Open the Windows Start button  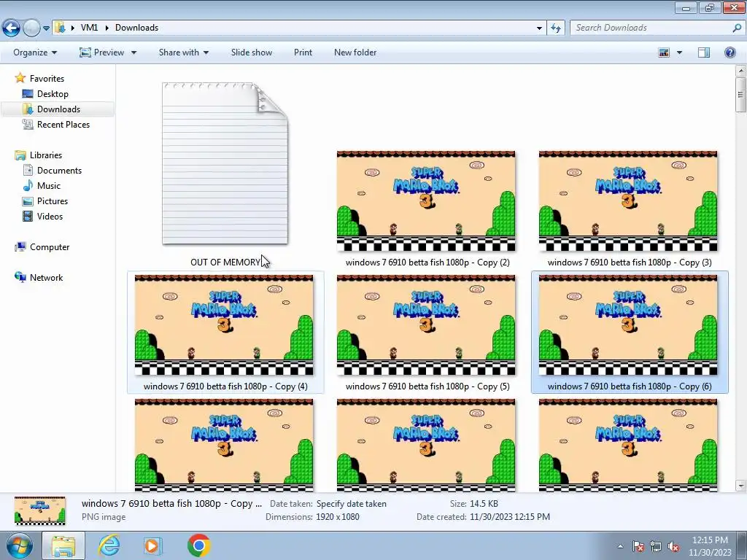pyautogui.click(x=20, y=545)
